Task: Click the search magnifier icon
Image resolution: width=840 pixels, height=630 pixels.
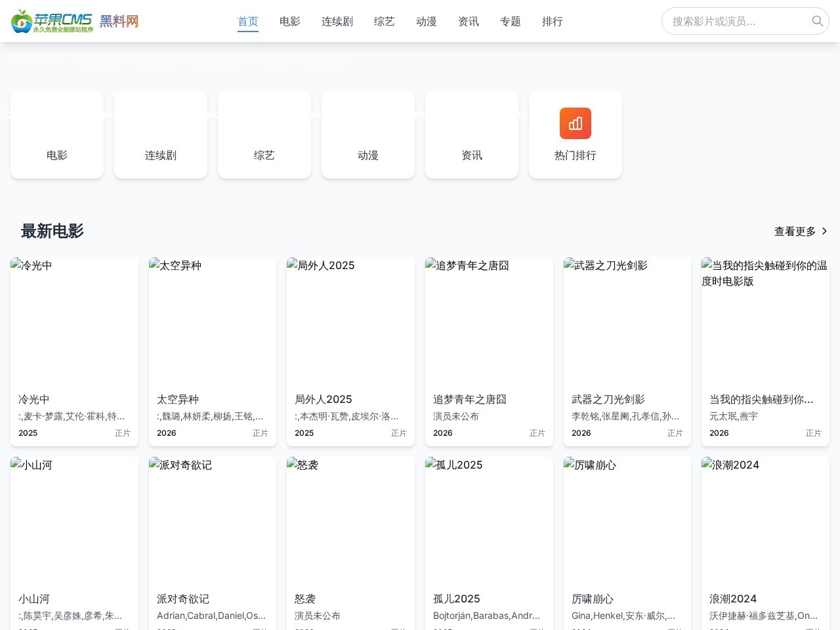Action: point(817,21)
